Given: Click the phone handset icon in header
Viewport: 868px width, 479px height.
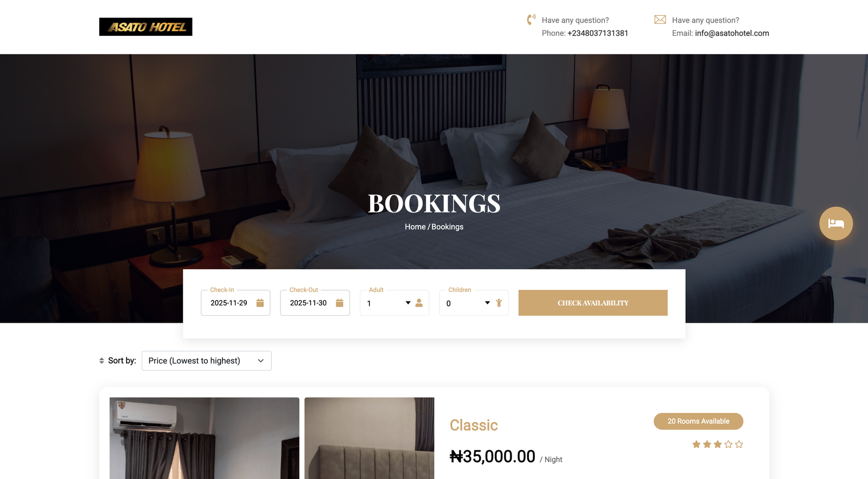Looking at the screenshot, I should 531,20.
